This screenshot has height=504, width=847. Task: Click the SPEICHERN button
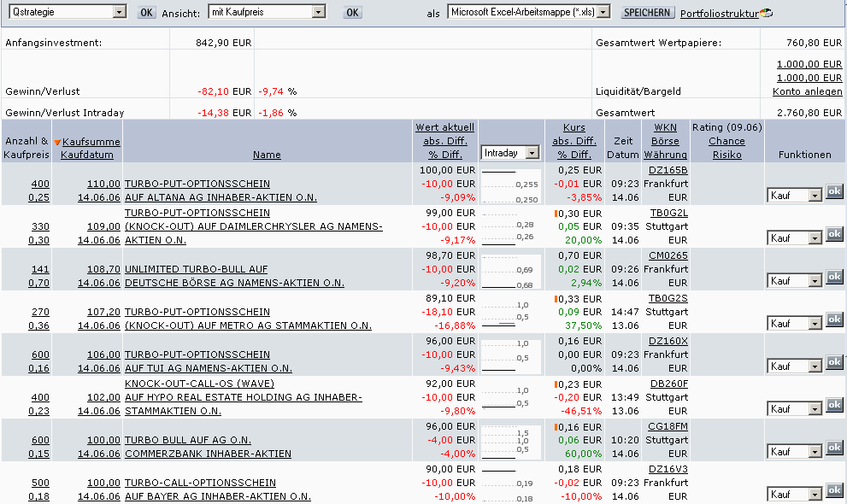648,13
